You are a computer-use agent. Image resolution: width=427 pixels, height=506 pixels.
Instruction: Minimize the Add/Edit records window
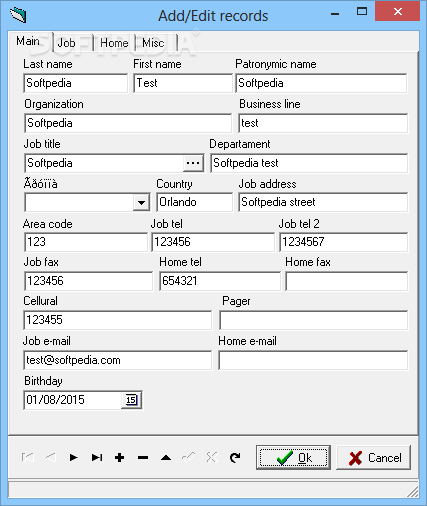pos(335,13)
